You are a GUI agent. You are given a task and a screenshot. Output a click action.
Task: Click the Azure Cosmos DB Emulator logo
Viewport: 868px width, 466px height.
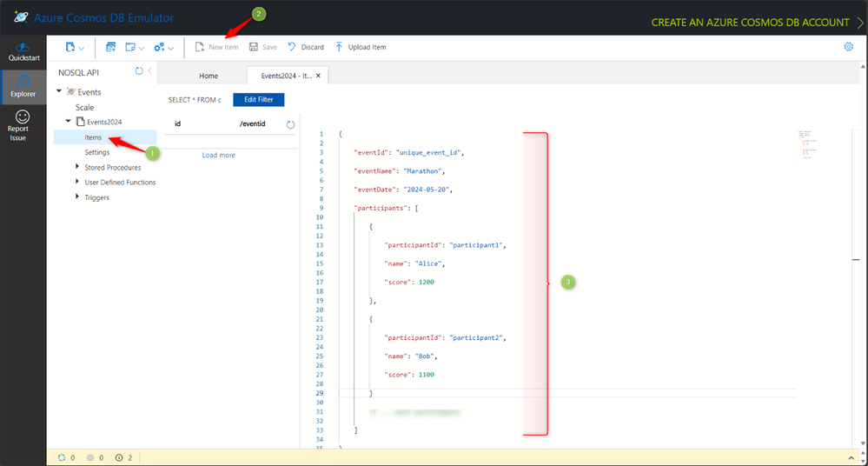pyautogui.click(x=21, y=17)
